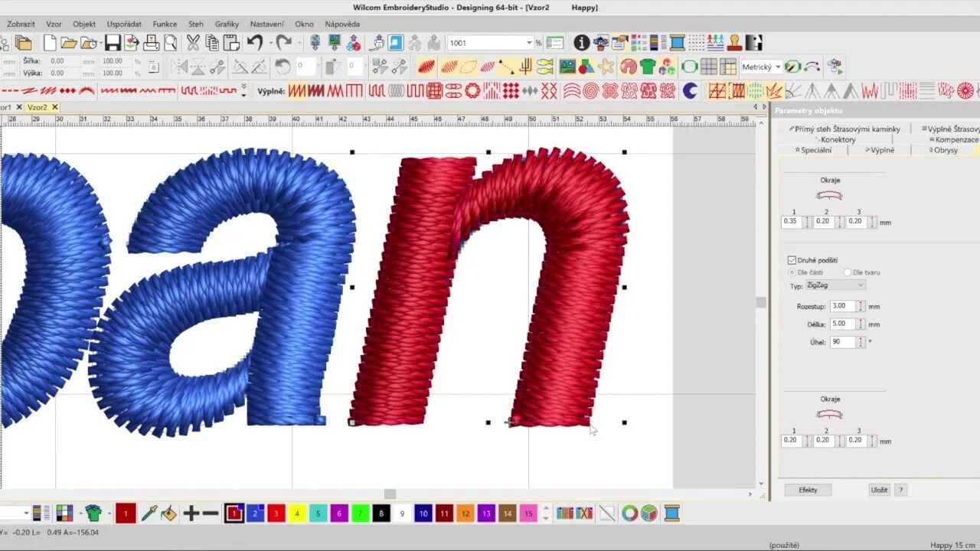Switch to the Výplně tab in Parametry objektu

pyautogui.click(x=880, y=150)
